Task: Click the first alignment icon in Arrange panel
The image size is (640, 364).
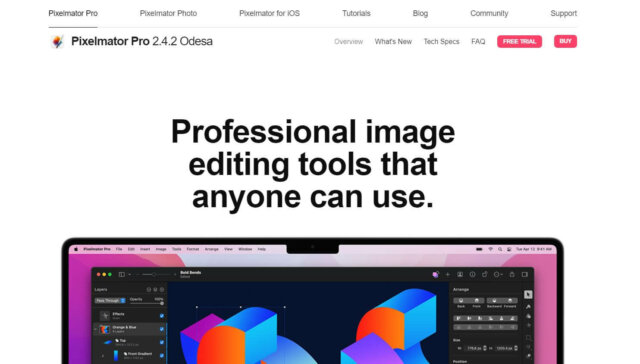Action: click(458, 318)
